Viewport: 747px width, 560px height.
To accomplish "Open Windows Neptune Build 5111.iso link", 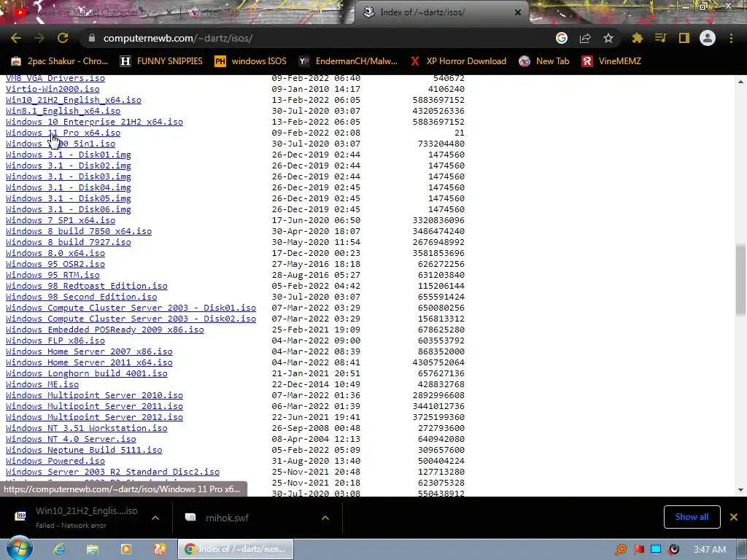I will [x=84, y=451].
